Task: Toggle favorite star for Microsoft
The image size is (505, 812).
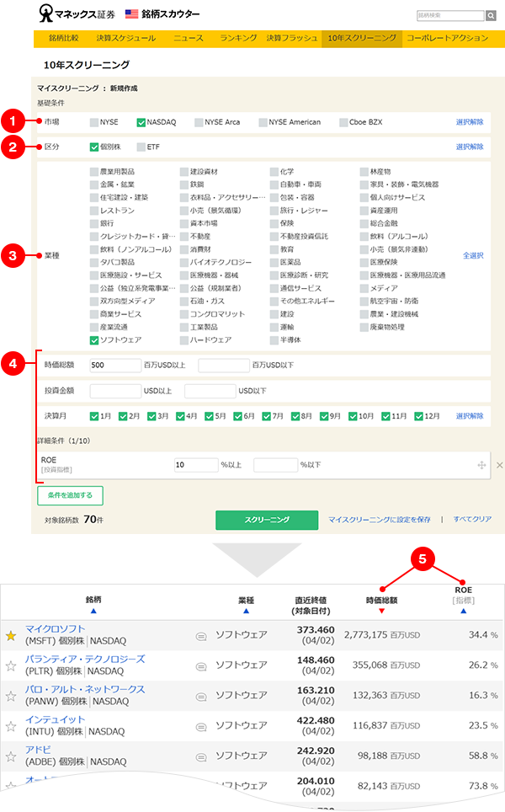Action: [11, 635]
